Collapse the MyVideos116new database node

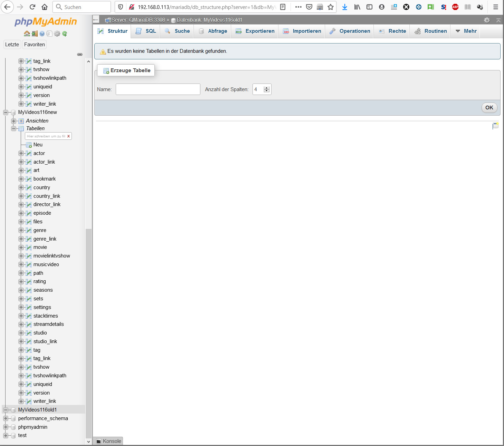click(x=6, y=113)
